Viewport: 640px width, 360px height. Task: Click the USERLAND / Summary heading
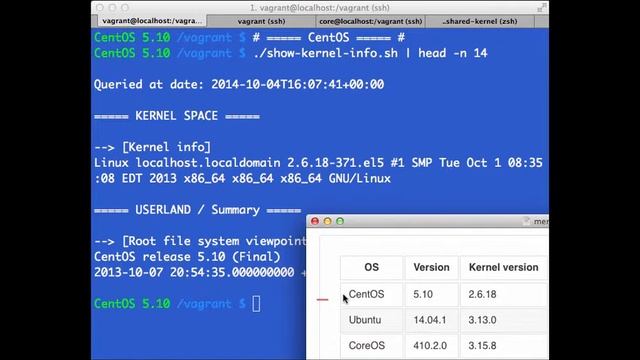(197, 210)
